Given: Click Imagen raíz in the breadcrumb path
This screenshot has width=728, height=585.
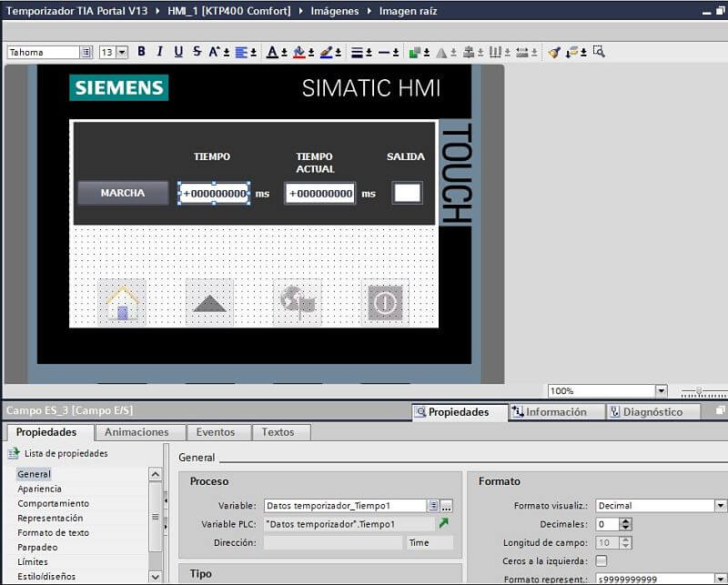Looking at the screenshot, I should [408, 11].
